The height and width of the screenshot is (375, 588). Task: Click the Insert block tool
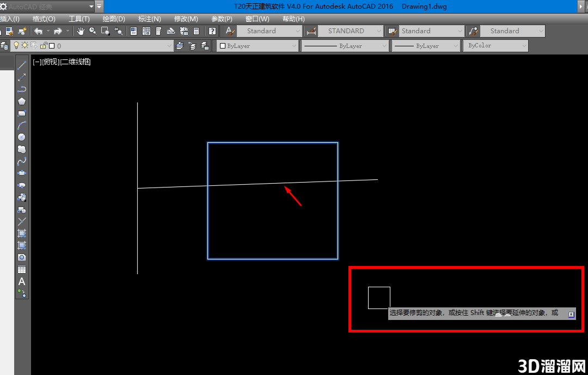[x=22, y=197]
